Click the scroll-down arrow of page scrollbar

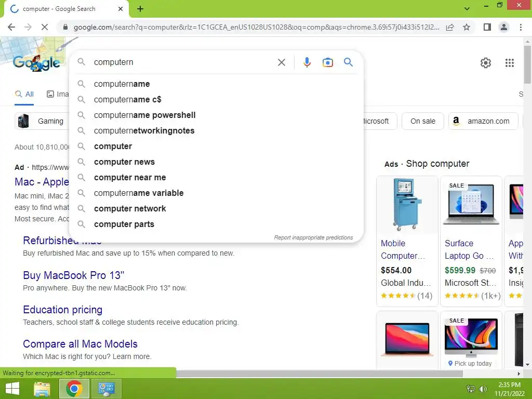click(x=527, y=364)
